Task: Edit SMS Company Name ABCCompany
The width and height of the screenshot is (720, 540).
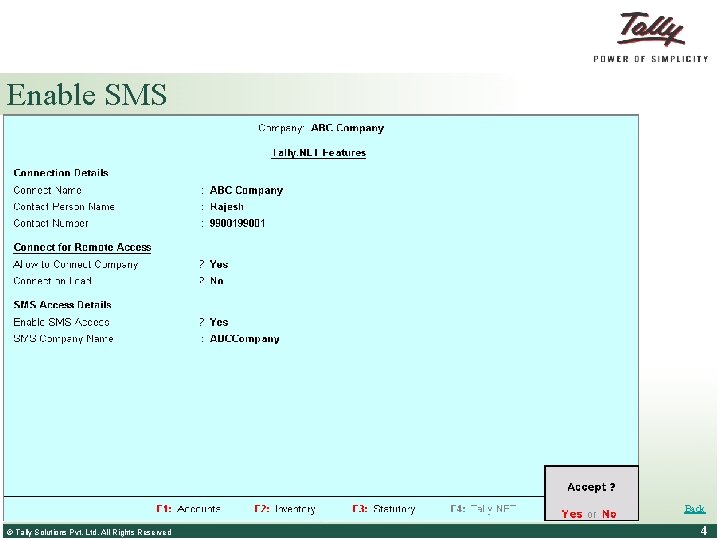Action: [244, 339]
